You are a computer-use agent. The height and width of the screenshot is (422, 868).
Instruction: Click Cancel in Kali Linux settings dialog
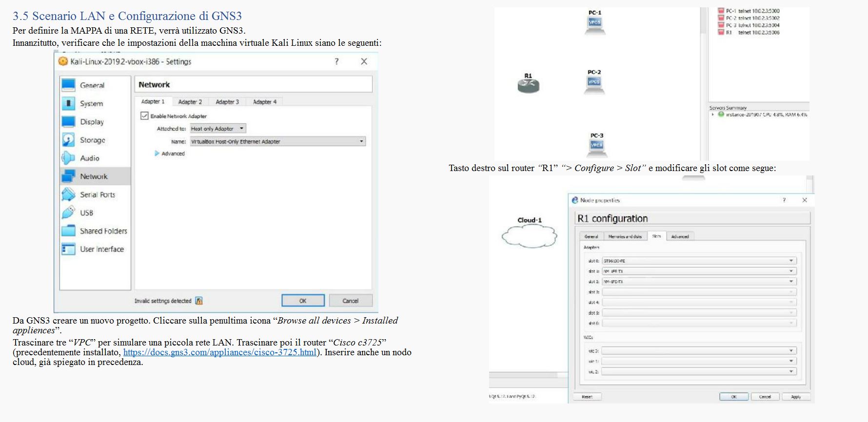point(351,301)
